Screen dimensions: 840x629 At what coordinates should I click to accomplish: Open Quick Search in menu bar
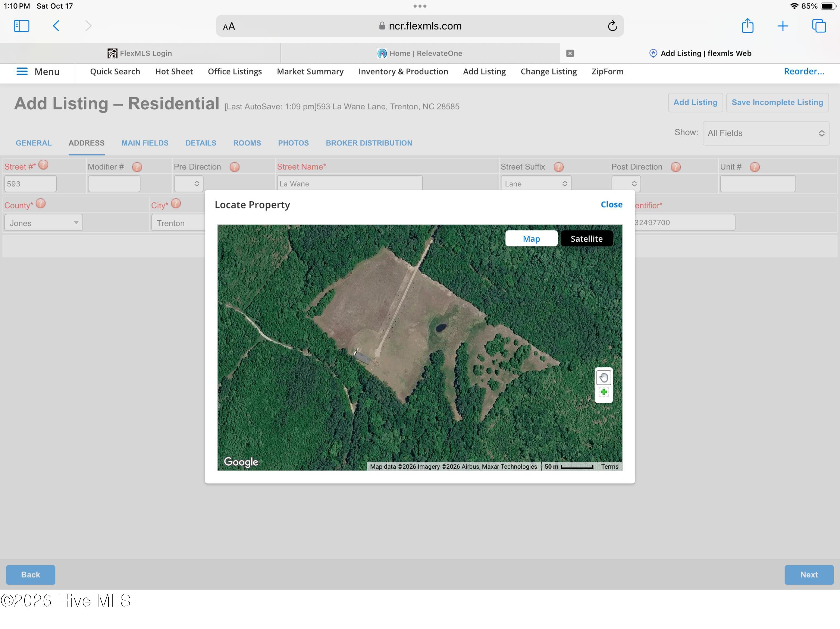pos(115,71)
